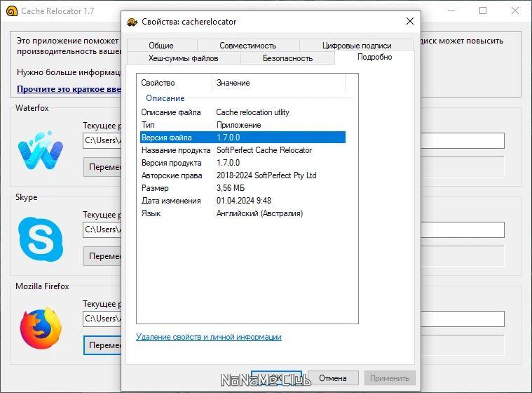The image size is (532, 393).
Task: Switch to the Общие tab
Action: [161, 45]
